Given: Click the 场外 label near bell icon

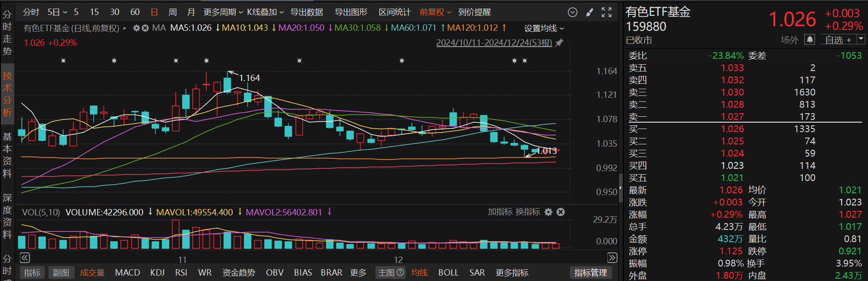Looking at the screenshot, I should (x=790, y=40).
